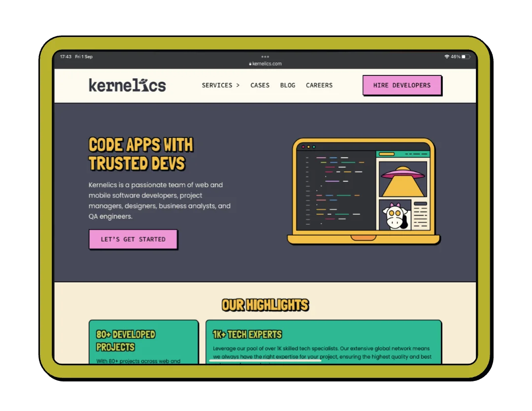Click the laptop illustration
532x411 pixels.
tap(364, 191)
